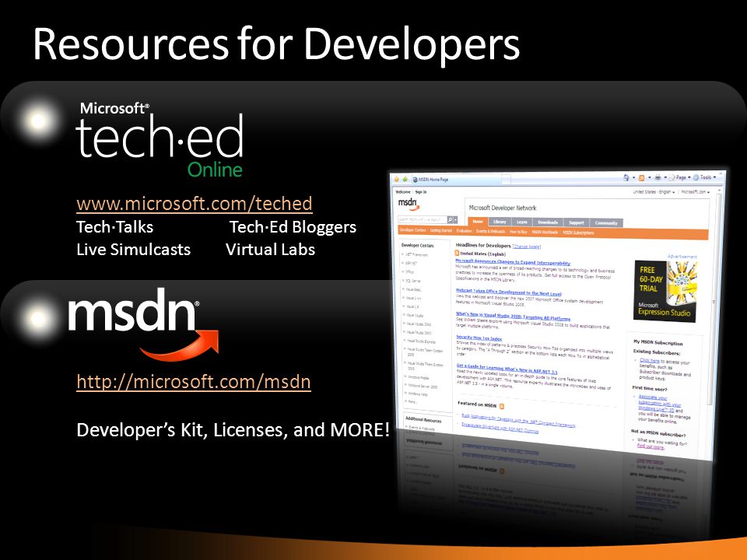Click the Search MSDN input field
747x560 pixels.
pyautogui.click(x=422, y=219)
